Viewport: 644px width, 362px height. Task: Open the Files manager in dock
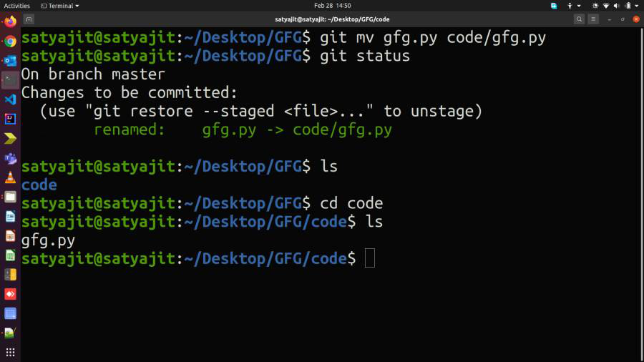tap(10, 197)
